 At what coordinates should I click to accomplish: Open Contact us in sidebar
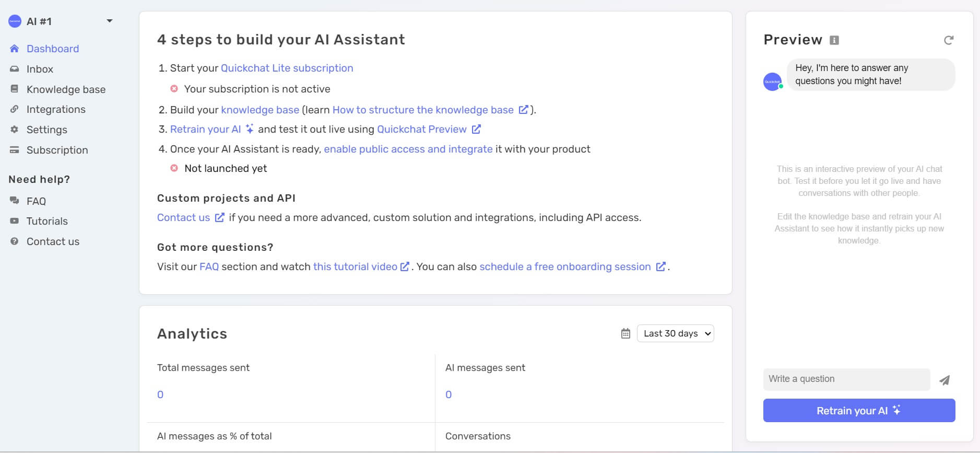tap(53, 241)
